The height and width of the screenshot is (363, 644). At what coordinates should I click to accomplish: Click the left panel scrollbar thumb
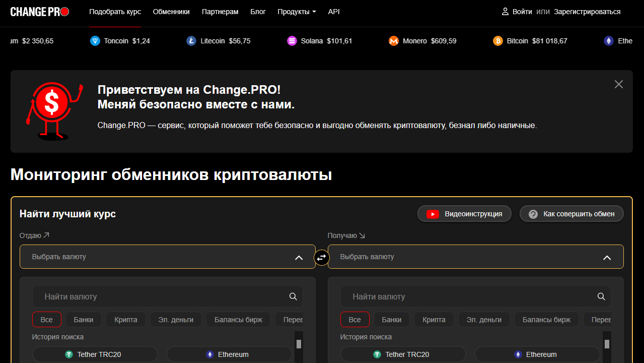(x=299, y=344)
